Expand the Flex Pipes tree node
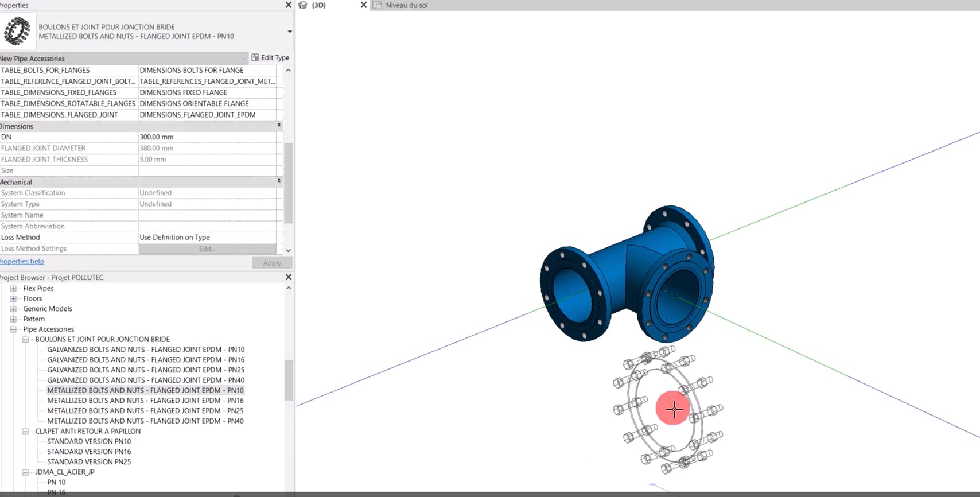This screenshot has width=980, height=497. [x=13, y=289]
